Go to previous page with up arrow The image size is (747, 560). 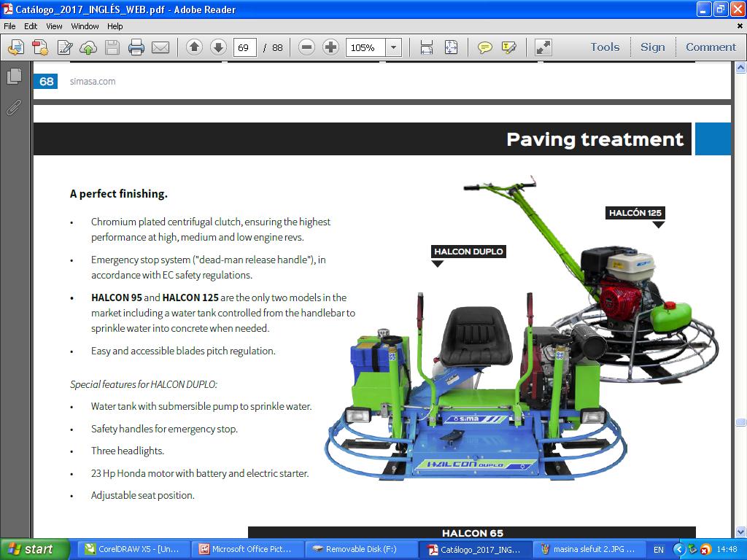pyautogui.click(x=194, y=47)
